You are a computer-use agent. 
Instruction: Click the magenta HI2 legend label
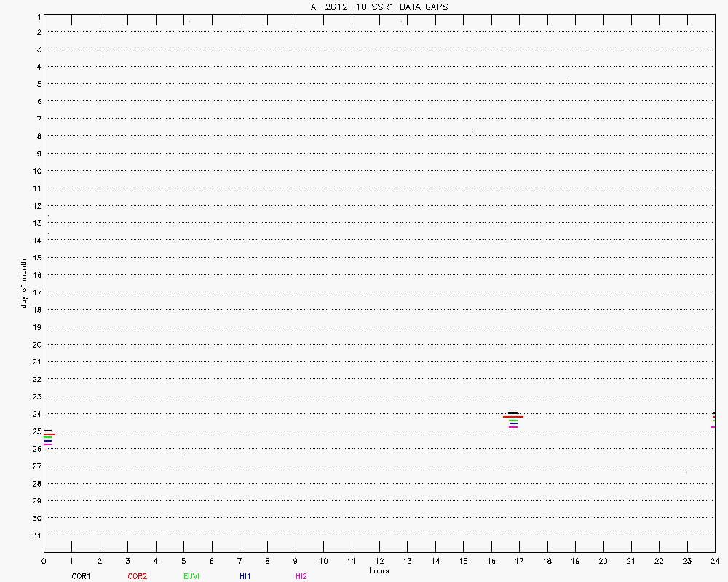tap(301, 576)
